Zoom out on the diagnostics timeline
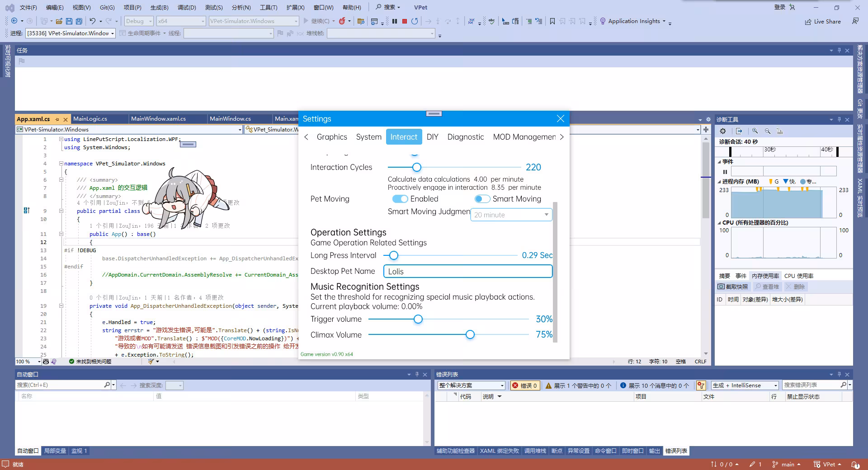The image size is (868, 470). pyautogui.click(x=768, y=131)
